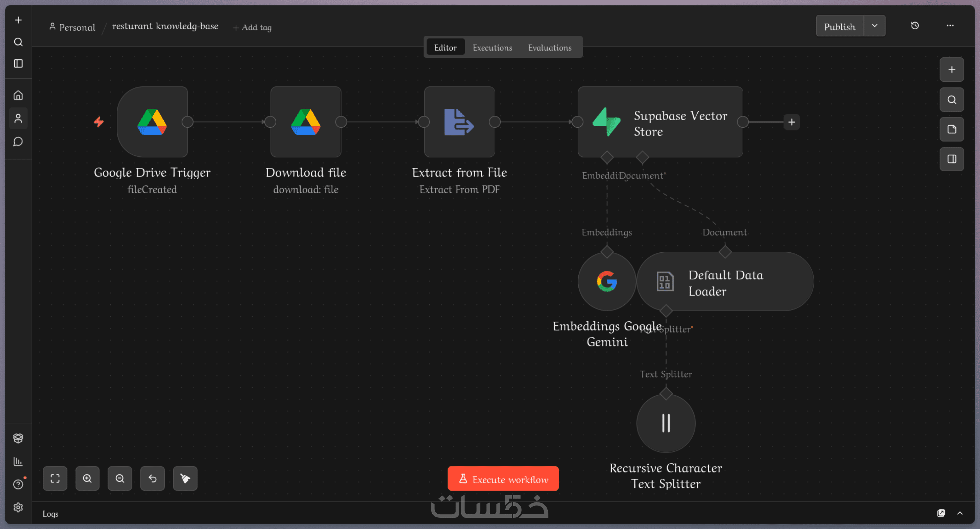The width and height of the screenshot is (980, 529).
Task: Zoom out of the canvas
Action: 120,478
